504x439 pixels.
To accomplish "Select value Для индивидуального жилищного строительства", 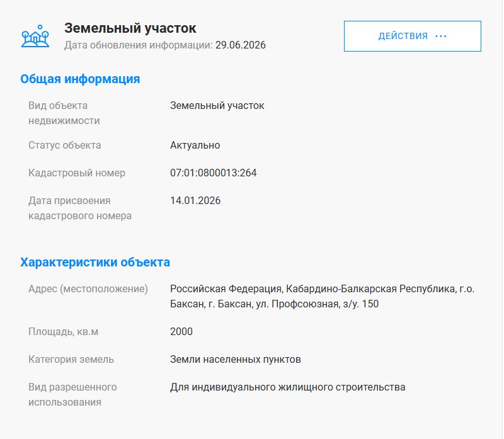I will [x=287, y=387].
